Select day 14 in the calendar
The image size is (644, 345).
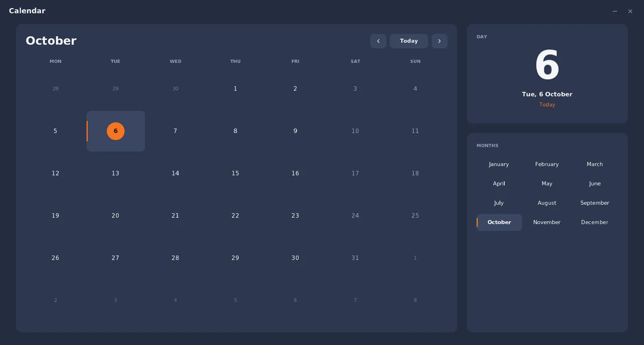tap(175, 173)
